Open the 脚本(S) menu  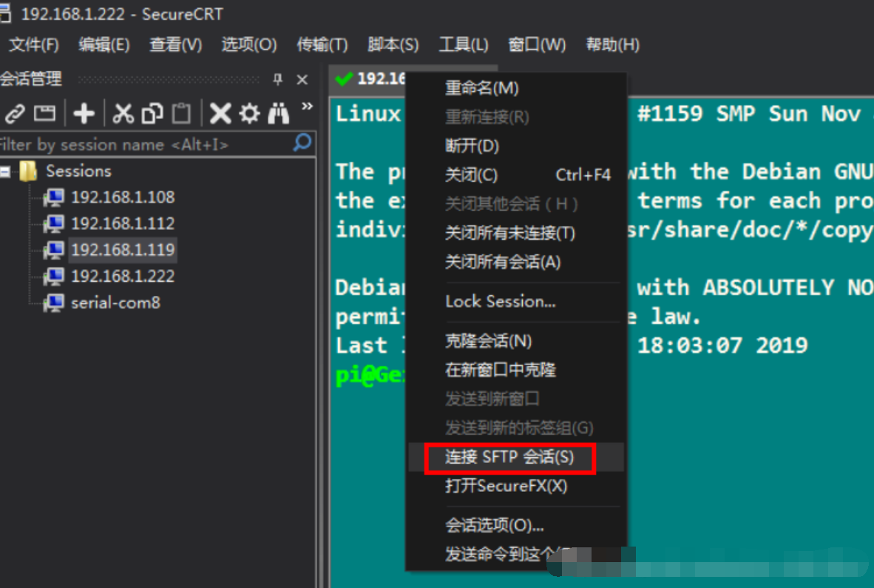(393, 44)
